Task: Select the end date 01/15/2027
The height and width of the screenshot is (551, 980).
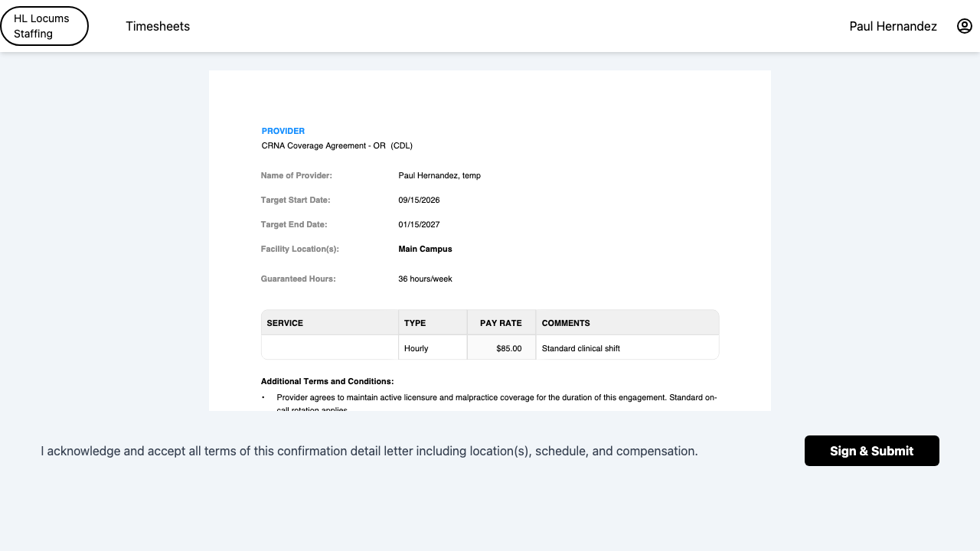Action: click(419, 224)
